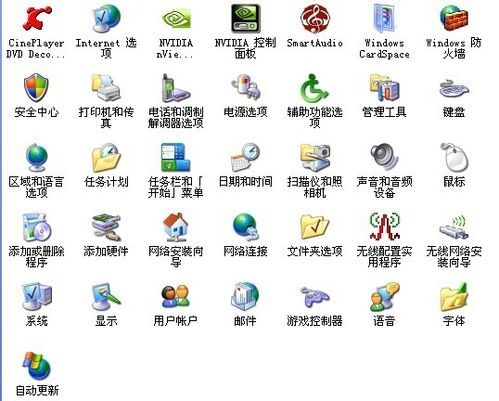This screenshot has width=499, height=401.
Task: Open the 添加硬件 icon
Action: point(106,227)
